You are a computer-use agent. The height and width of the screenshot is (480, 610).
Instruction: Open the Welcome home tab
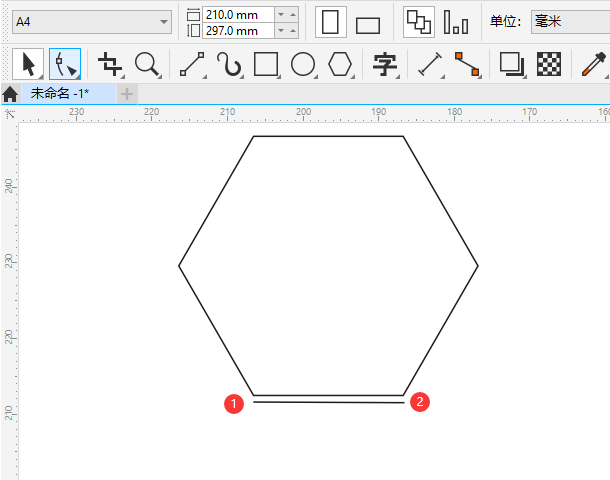[x=10, y=94]
